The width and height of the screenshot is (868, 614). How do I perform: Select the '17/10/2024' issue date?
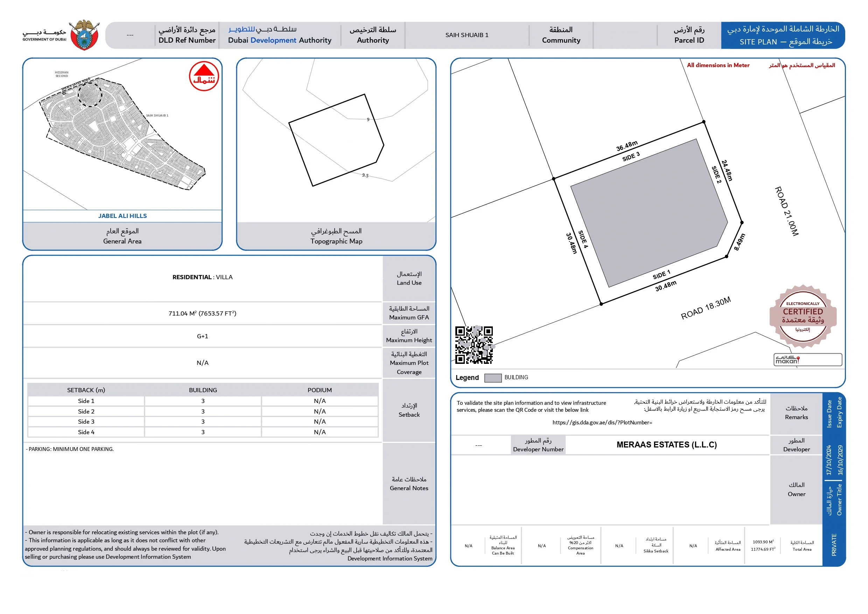[x=828, y=460]
